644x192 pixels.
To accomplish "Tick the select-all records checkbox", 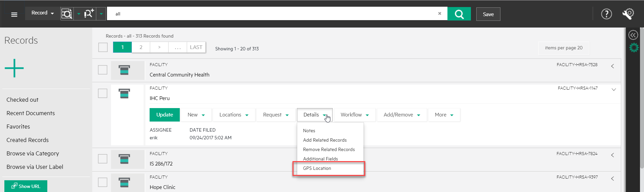I will coord(103,47).
